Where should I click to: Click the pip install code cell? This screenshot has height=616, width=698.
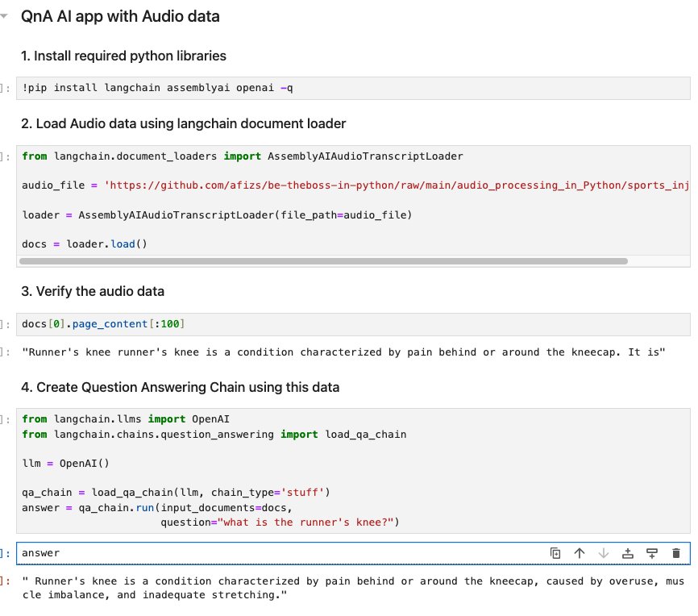(353, 88)
